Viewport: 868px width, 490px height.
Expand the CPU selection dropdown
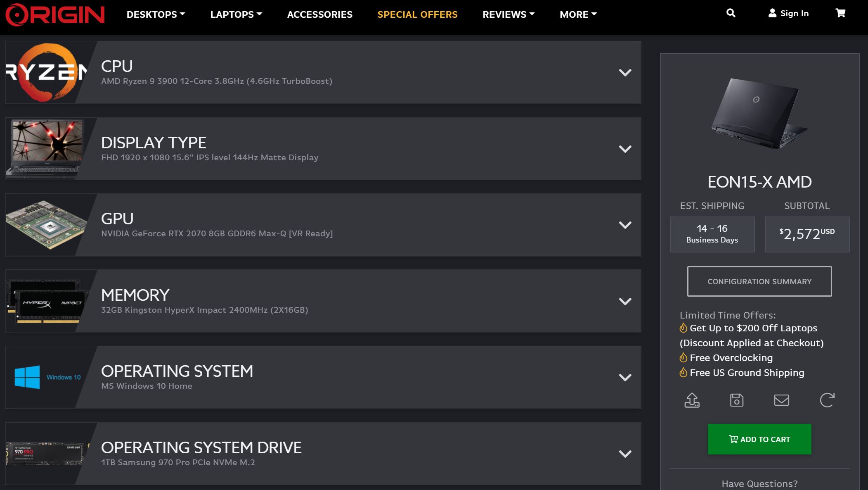point(625,72)
